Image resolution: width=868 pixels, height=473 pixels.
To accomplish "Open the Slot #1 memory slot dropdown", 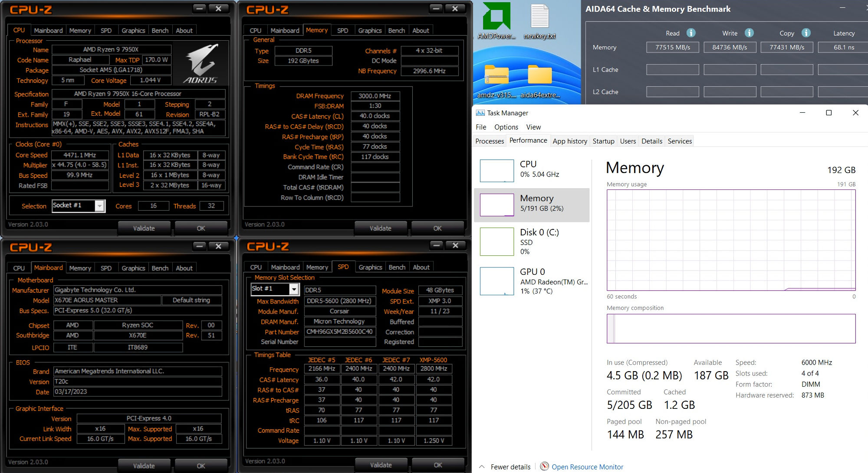I will [x=294, y=289].
